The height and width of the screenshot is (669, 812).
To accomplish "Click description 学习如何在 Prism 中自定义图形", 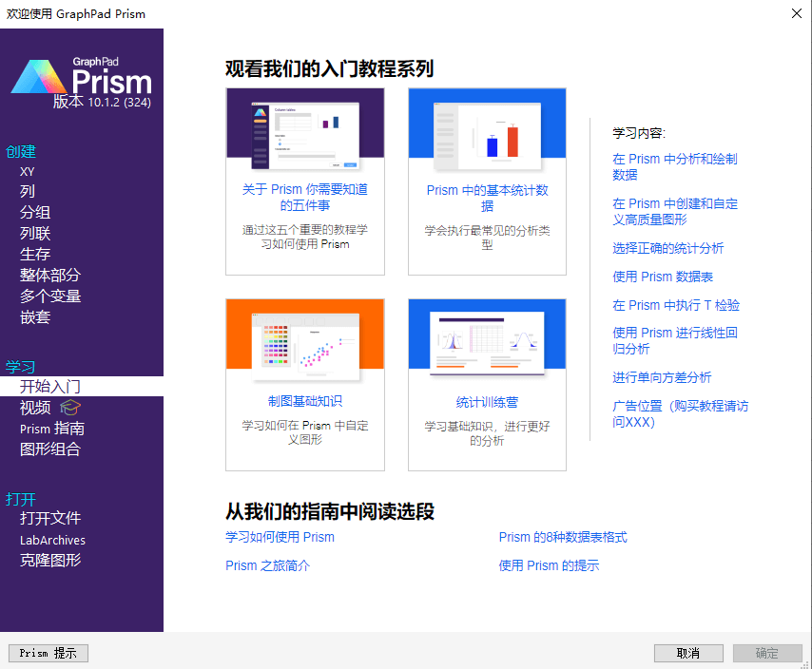I will point(305,432).
